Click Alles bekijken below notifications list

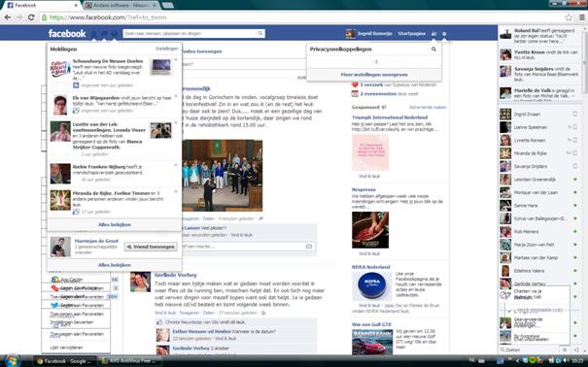point(115,224)
